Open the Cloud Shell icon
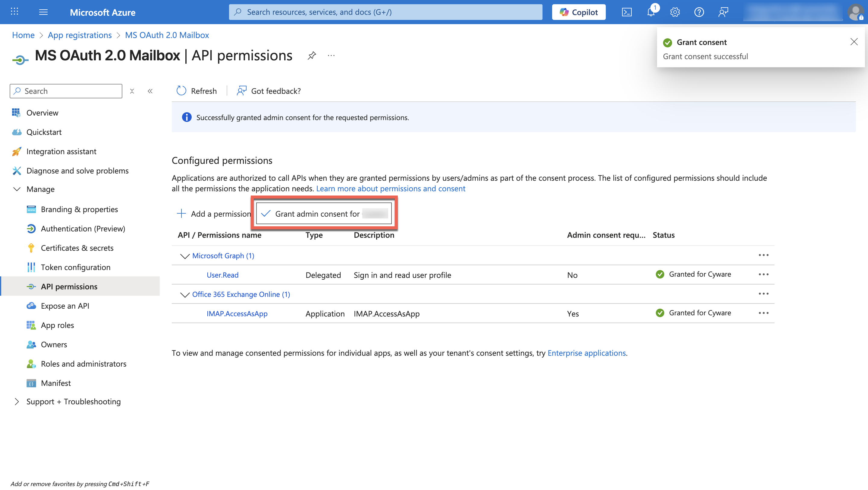 pos(626,12)
